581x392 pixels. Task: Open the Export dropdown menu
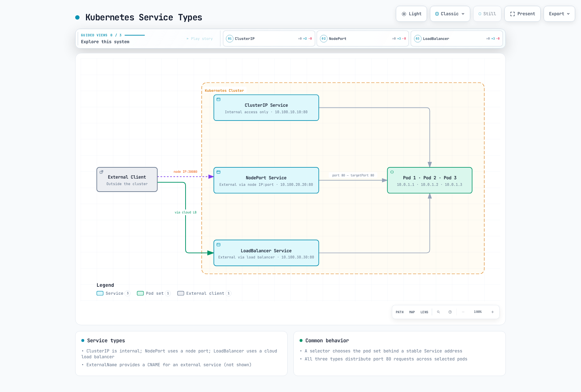[559, 14]
